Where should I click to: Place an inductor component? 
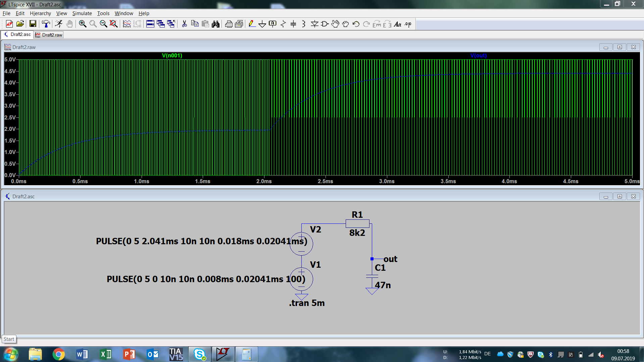[x=304, y=24]
